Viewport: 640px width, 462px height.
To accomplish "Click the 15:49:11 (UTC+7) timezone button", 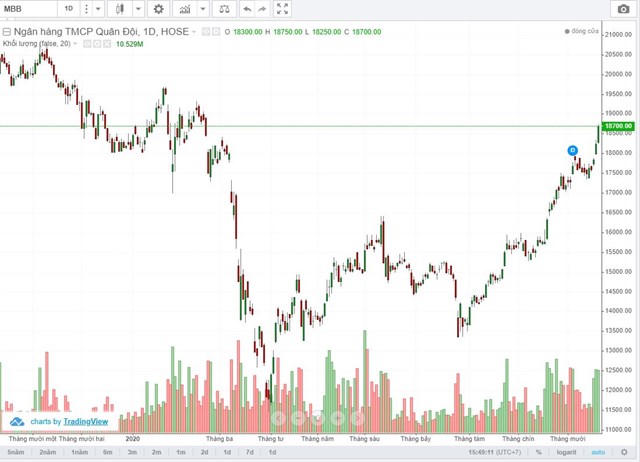I will pos(495,452).
